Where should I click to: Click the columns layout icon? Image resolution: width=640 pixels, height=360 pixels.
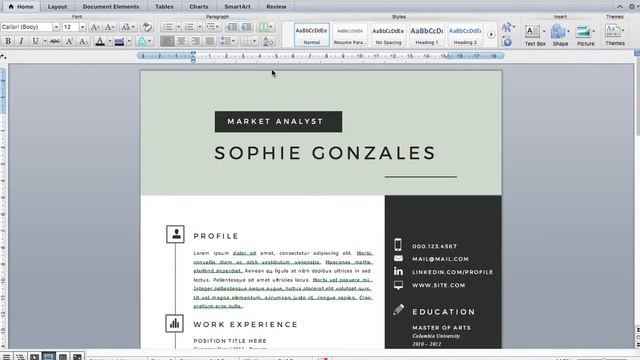264,27
